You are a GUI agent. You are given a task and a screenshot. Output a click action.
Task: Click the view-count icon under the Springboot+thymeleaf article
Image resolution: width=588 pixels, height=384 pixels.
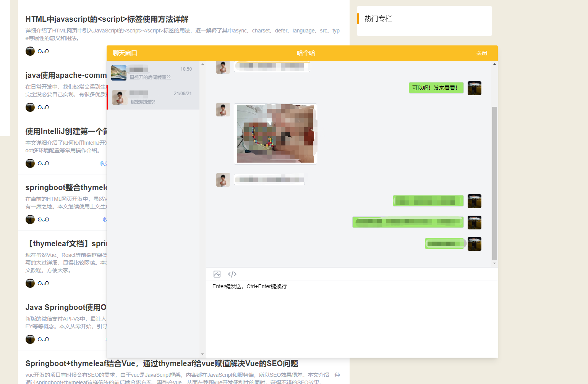coord(44,382)
